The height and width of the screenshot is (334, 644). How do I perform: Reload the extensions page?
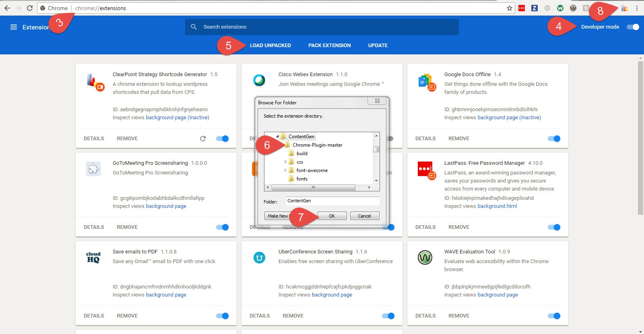click(x=30, y=8)
